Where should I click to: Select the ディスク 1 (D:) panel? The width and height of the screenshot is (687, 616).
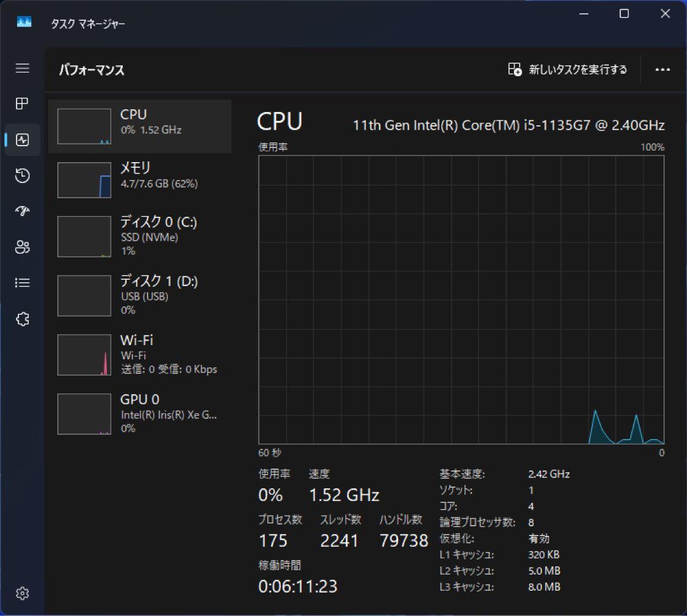click(140, 295)
